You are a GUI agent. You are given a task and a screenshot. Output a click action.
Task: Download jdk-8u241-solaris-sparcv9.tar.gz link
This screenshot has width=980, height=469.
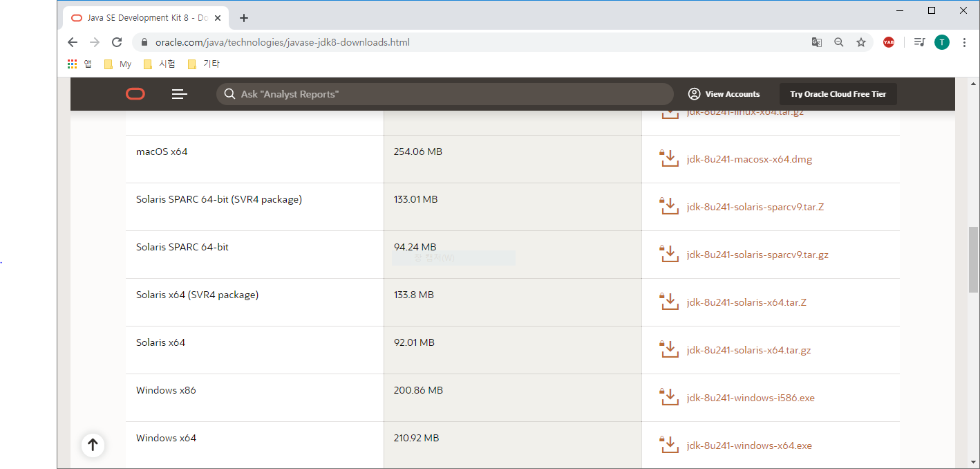pyautogui.click(x=757, y=255)
